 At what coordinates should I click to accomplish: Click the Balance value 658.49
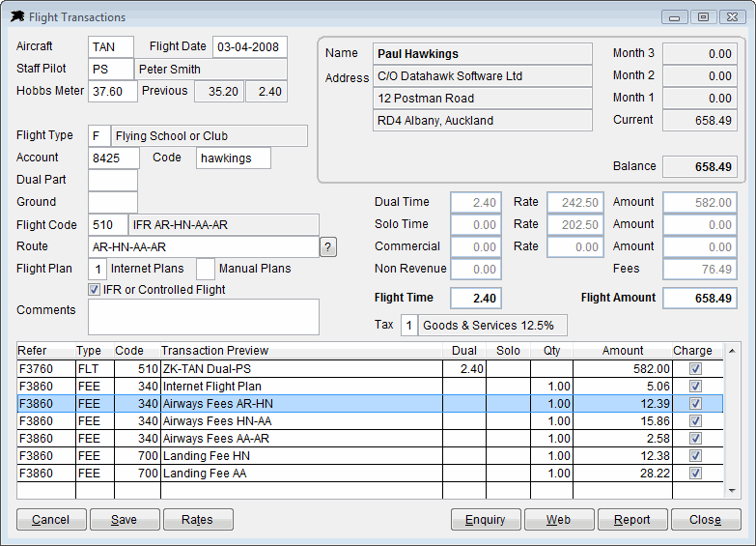click(x=700, y=166)
